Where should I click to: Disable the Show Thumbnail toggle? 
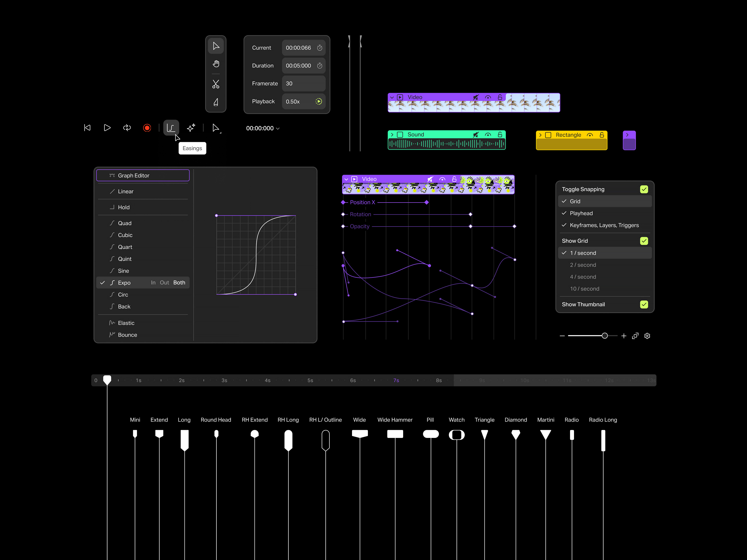(x=644, y=304)
